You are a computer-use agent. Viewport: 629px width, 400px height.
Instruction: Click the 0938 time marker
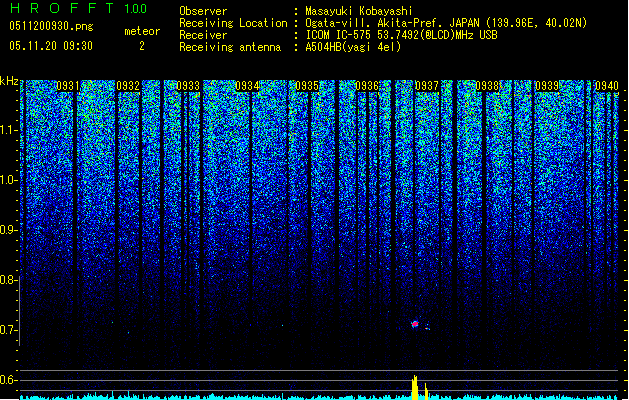coord(487,86)
